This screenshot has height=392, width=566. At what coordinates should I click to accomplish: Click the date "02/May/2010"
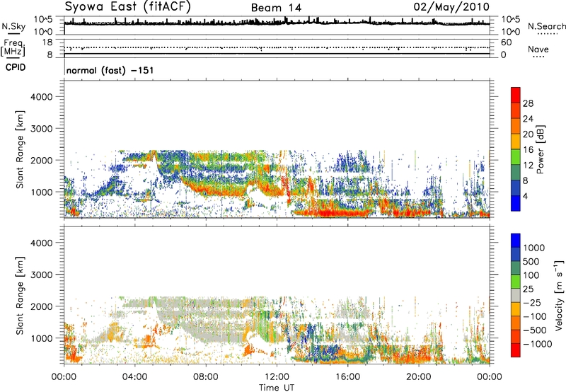click(451, 7)
